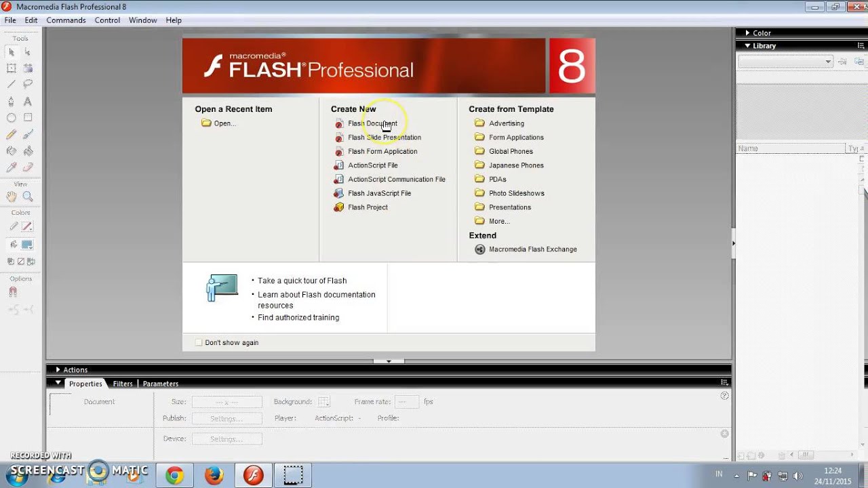Select the Eraser tool
Image resolution: width=868 pixels, height=488 pixels.
pos(28,167)
